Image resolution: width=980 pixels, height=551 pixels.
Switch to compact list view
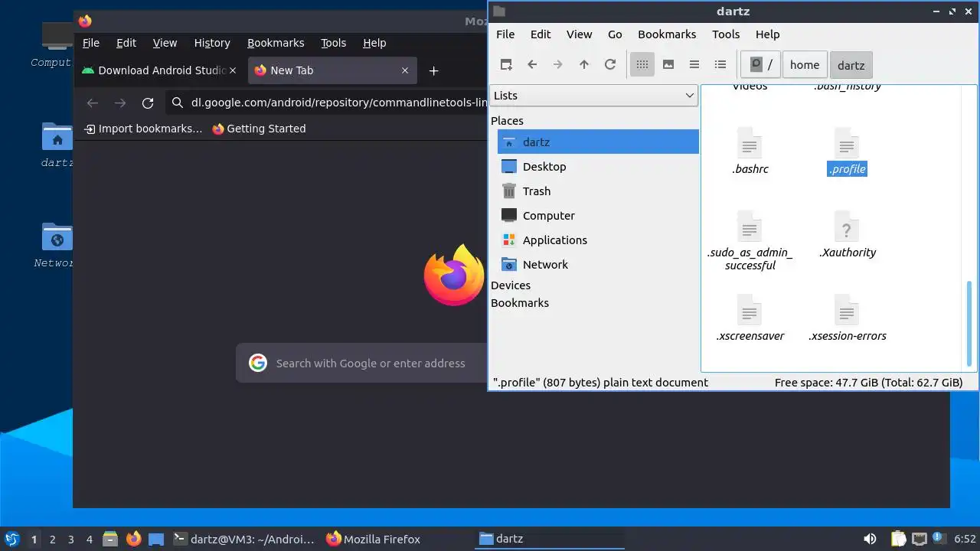point(694,65)
